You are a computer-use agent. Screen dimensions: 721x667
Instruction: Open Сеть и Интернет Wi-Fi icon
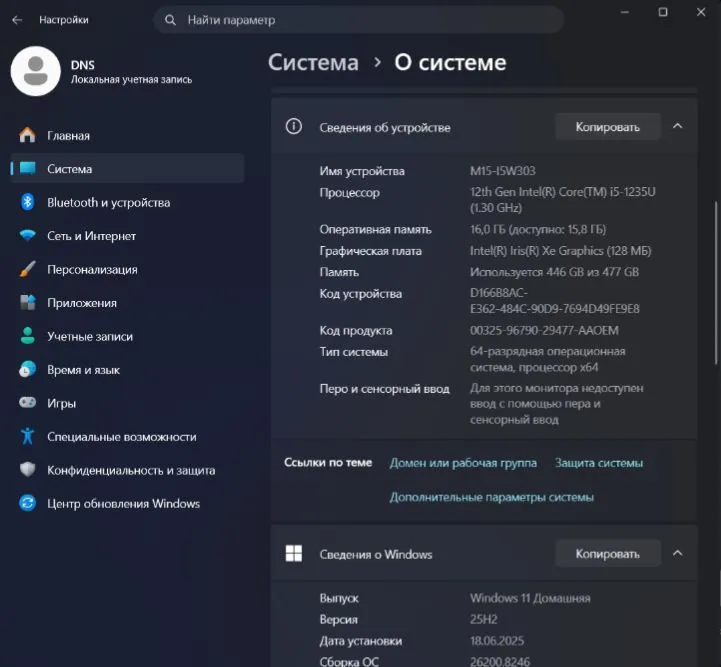tap(28, 235)
